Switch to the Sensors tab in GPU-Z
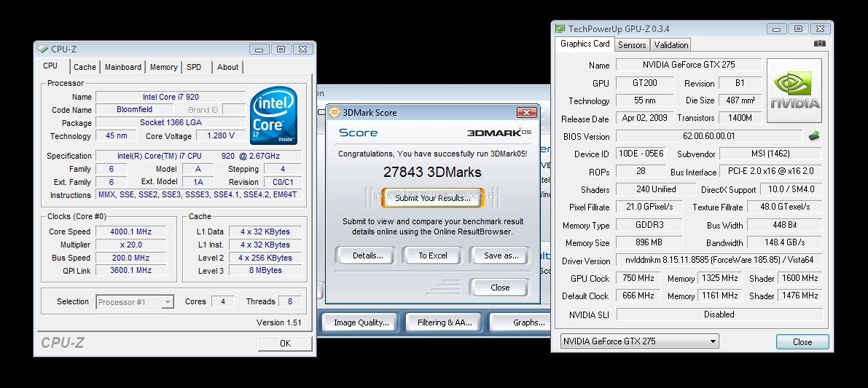Image resolution: width=868 pixels, height=388 pixels. [632, 45]
